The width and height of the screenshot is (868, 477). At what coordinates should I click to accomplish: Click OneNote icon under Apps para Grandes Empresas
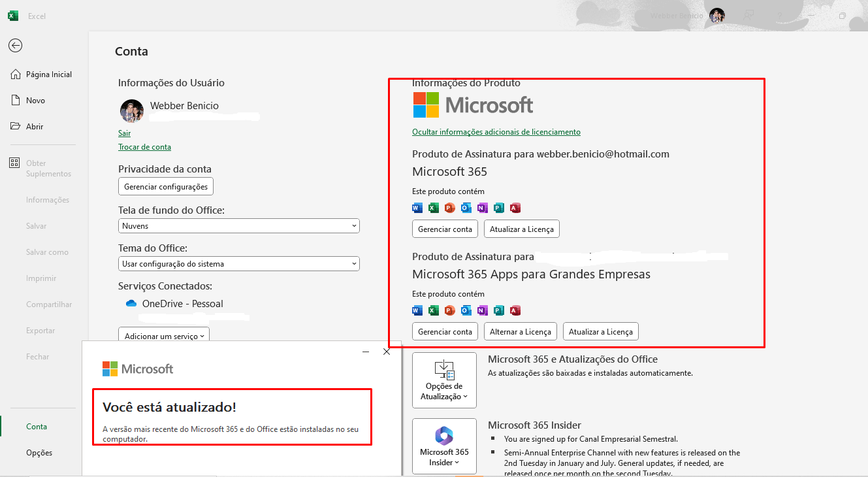[482, 310]
